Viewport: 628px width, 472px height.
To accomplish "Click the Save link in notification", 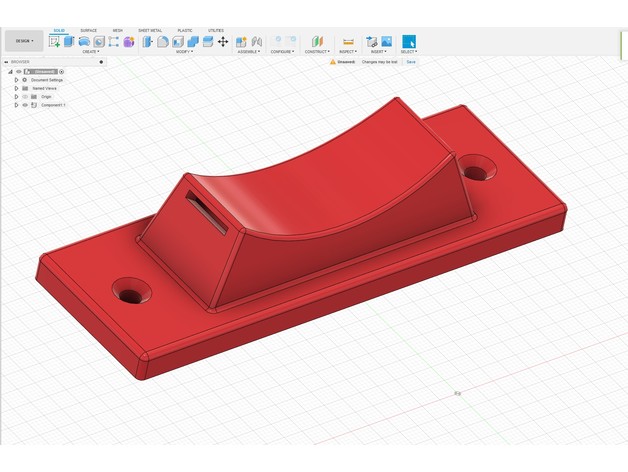I will click(411, 61).
